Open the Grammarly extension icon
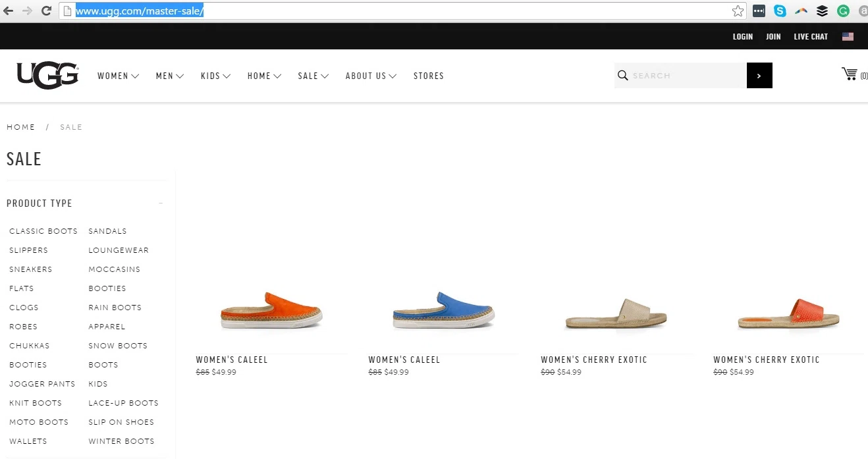 tap(843, 11)
